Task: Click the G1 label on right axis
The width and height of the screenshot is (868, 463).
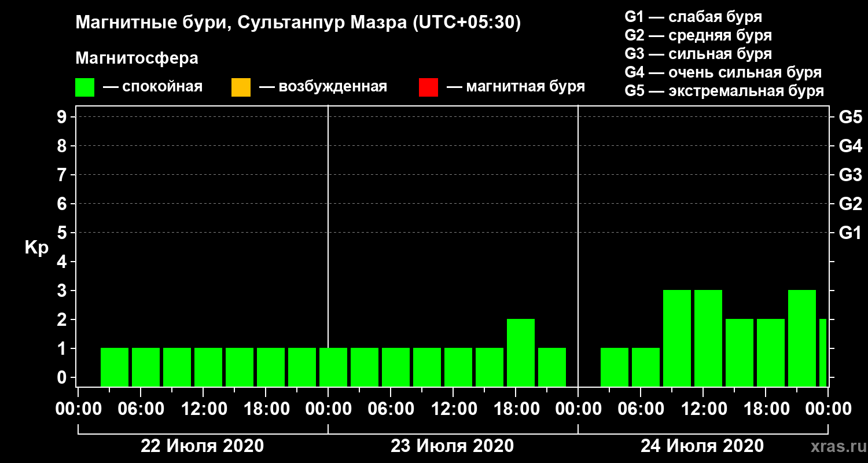Action: click(850, 233)
